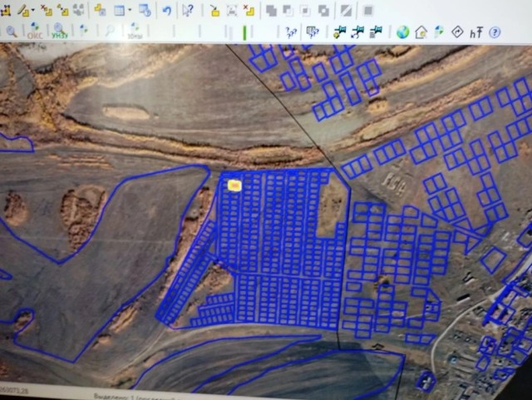532x400 pixels.
Task: Click the blue Undo arrow icon
Action: click(x=167, y=11)
